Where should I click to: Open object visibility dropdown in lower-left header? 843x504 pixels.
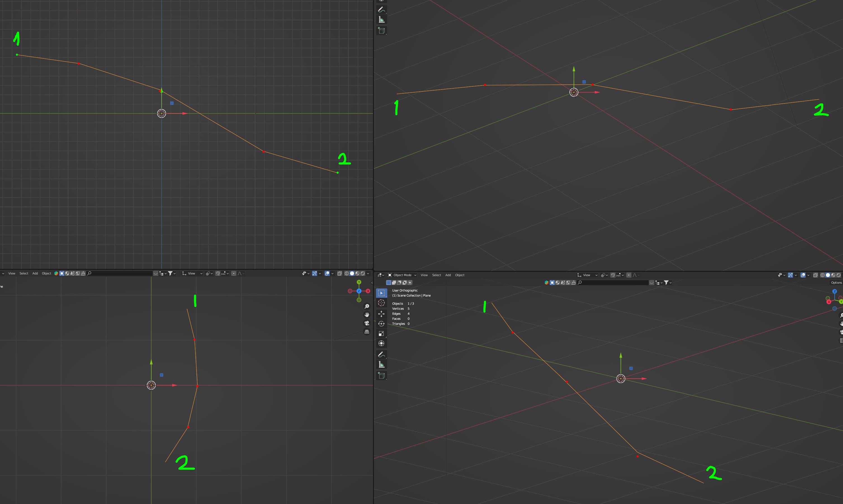click(306, 273)
